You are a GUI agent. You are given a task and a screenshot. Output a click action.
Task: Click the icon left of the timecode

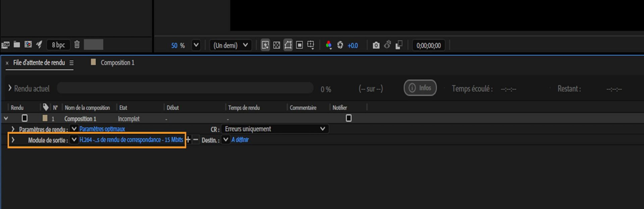pyautogui.click(x=399, y=45)
